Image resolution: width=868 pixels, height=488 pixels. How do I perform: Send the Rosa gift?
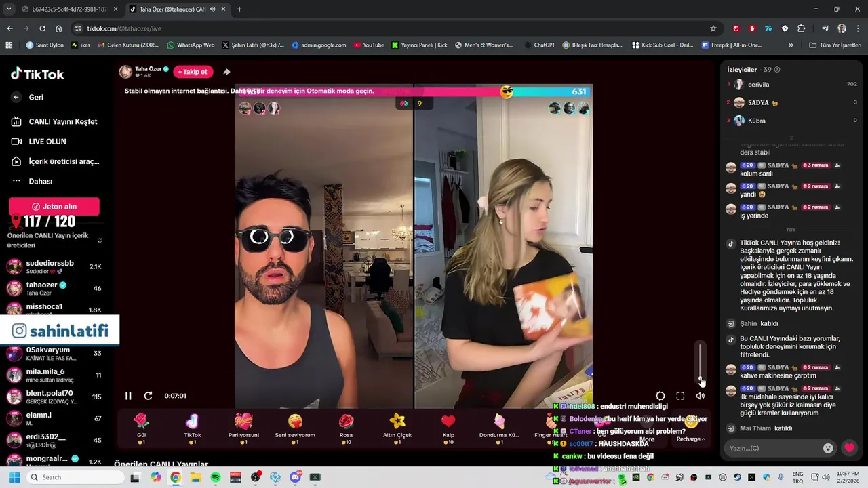click(x=346, y=428)
